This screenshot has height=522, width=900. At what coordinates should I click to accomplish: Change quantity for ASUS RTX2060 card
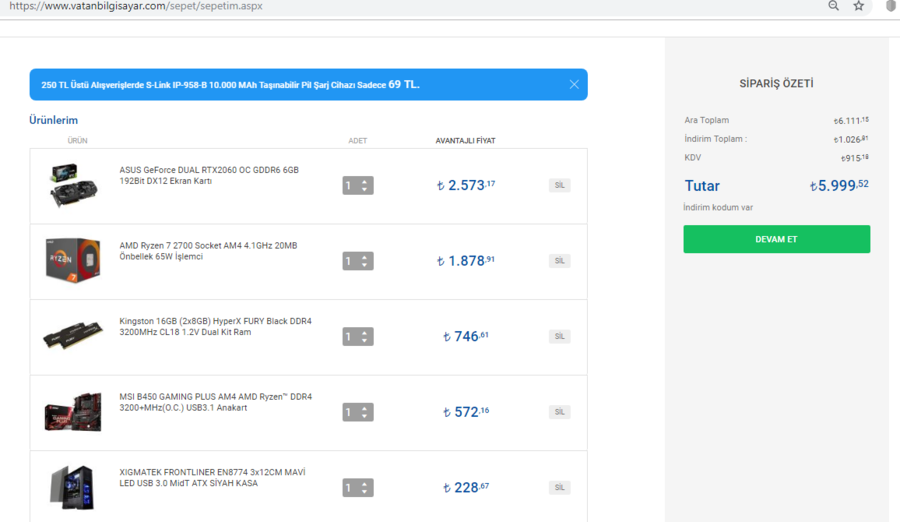tap(358, 185)
